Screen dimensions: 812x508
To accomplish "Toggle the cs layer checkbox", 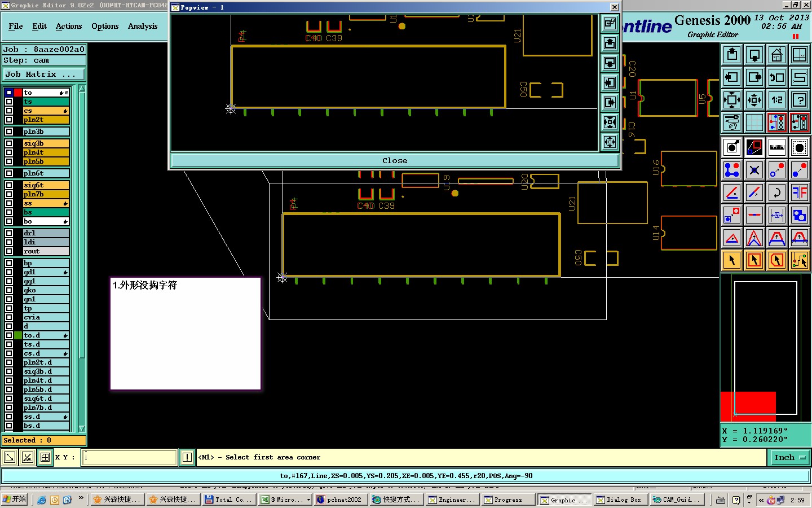I will click(9, 111).
